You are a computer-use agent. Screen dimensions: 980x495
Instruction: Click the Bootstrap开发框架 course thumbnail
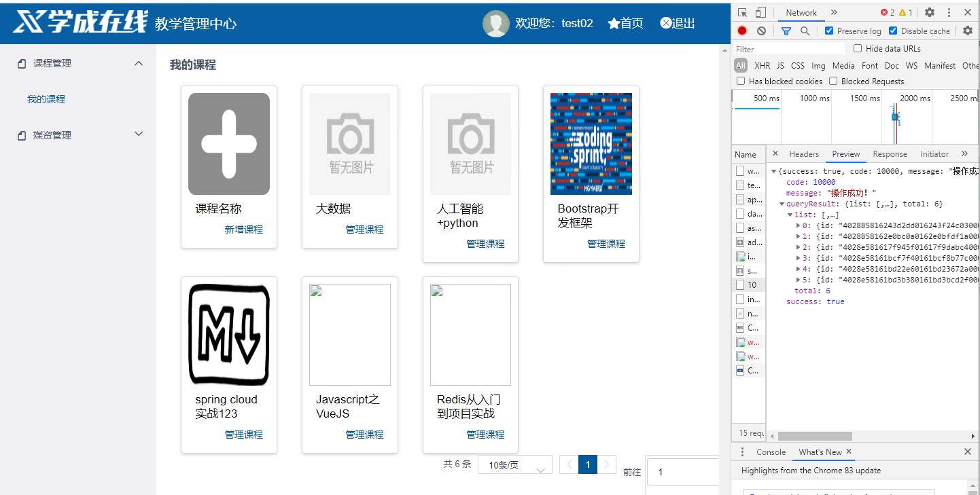591,144
